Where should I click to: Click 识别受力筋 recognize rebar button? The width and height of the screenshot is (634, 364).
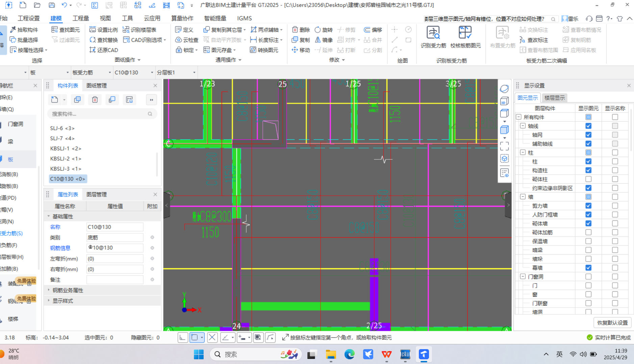(433, 37)
